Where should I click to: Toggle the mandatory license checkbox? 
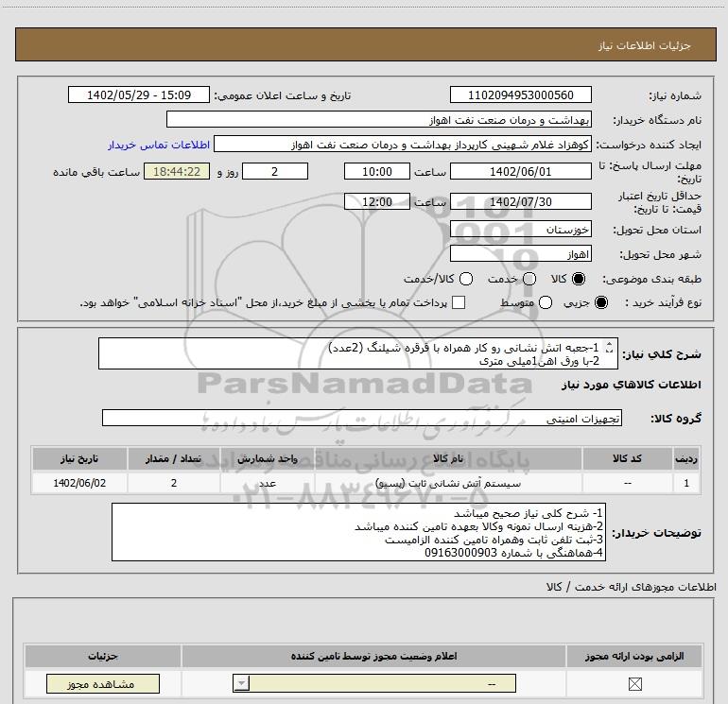[634, 683]
